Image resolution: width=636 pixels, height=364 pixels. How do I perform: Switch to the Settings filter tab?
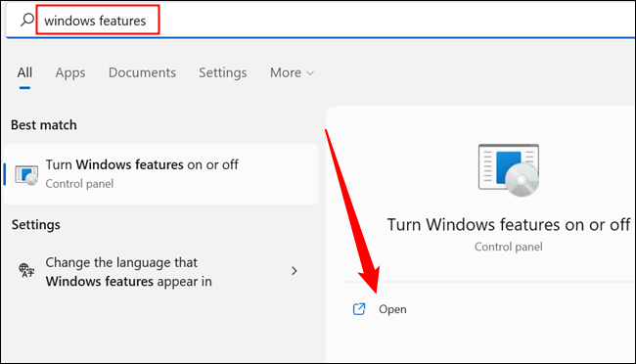[223, 72]
